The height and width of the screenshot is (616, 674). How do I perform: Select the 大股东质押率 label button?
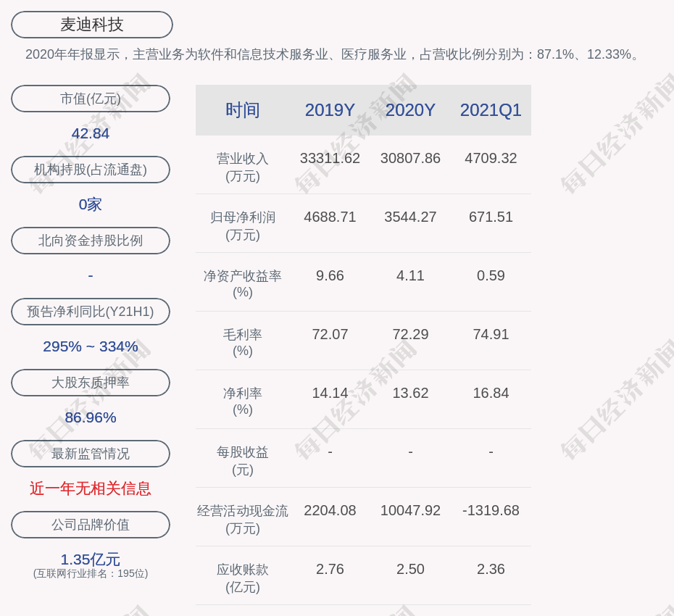[91, 383]
